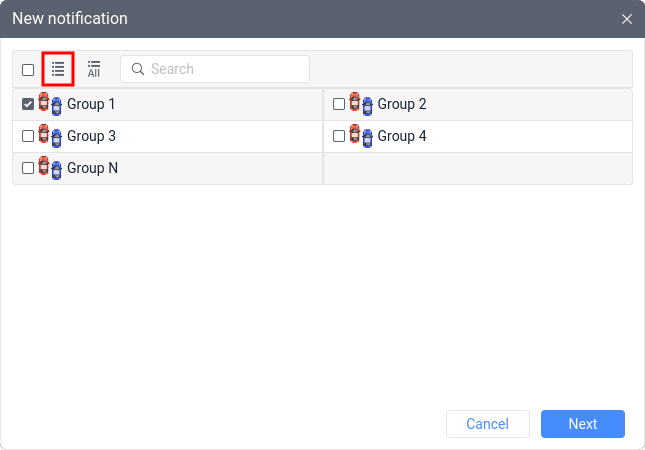Enable the Group 3 checkbox
This screenshot has height=450, width=645.
[28, 136]
